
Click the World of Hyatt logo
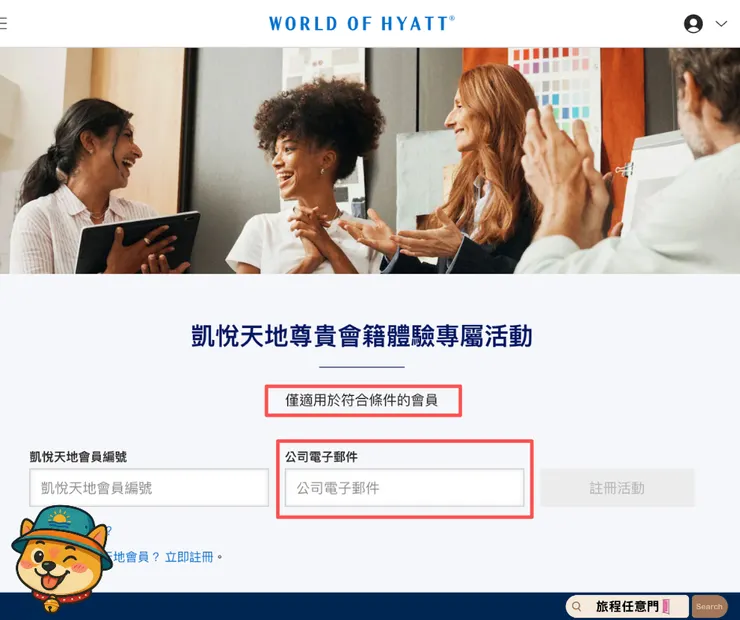pos(362,23)
